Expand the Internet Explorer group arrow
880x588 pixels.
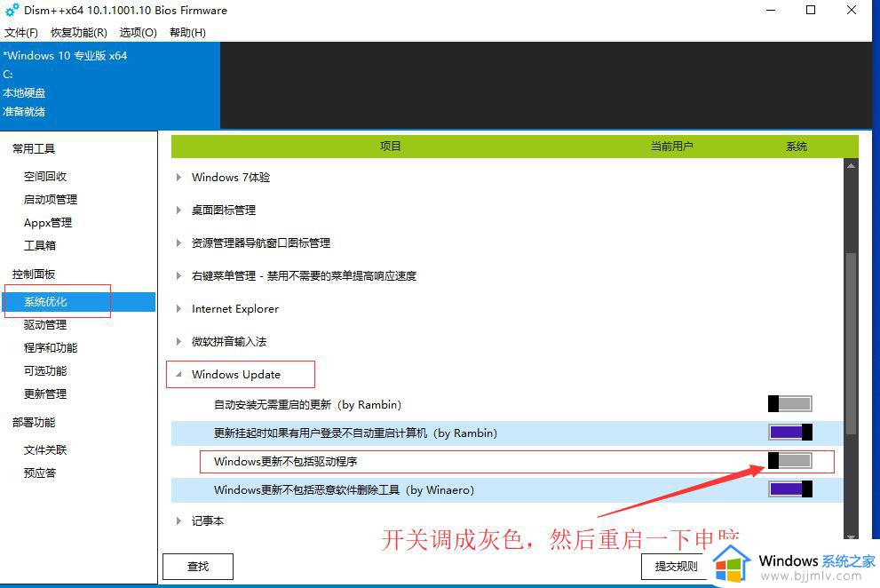tap(178, 309)
